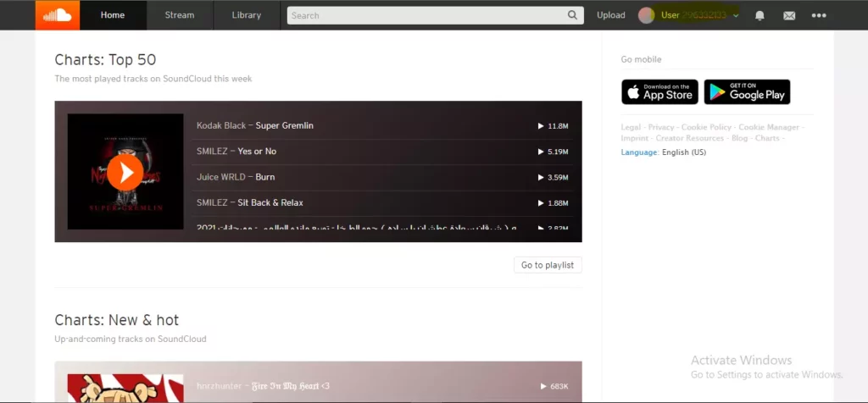Open Charts: Top 50 heading

tap(105, 60)
